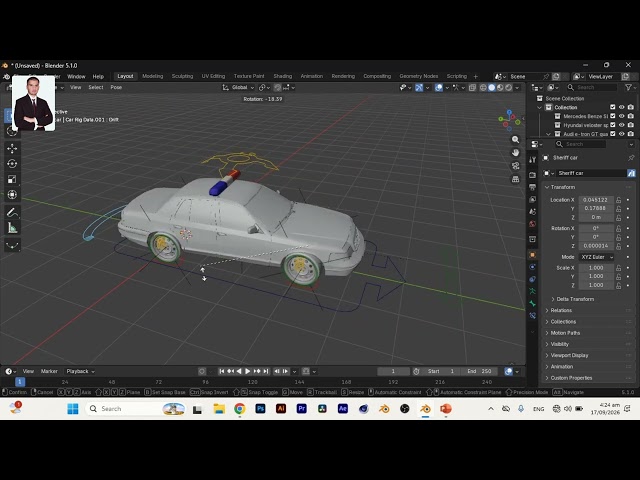This screenshot has height=480, width=640.
Task: Switch to the Geometry Nodes workspace tab
Action: [x=418, y=76]
